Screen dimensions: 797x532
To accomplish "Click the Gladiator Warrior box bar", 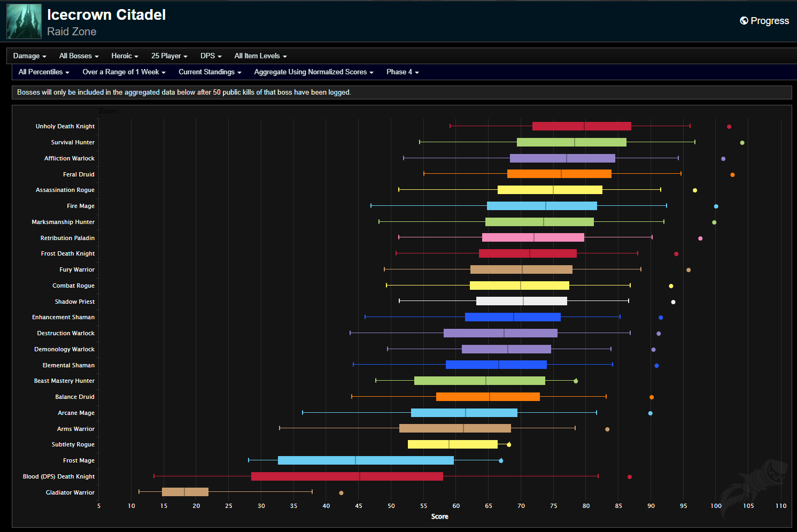I will [x=185, y=492].
